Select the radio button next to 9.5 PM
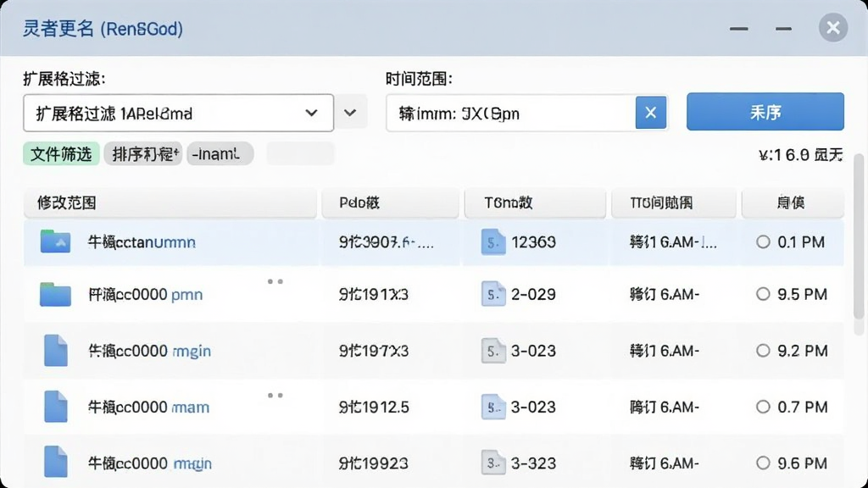868x488 pixels. [763, 294]
